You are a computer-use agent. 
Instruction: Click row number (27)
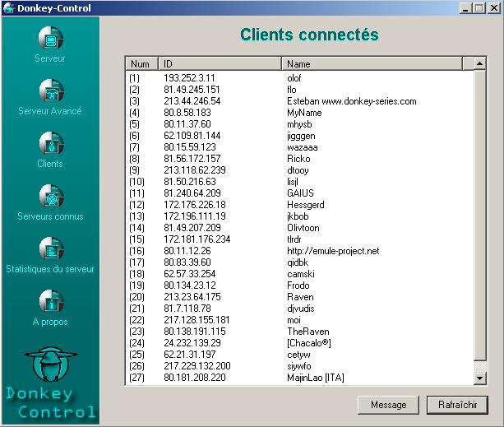tap(136, 378)
